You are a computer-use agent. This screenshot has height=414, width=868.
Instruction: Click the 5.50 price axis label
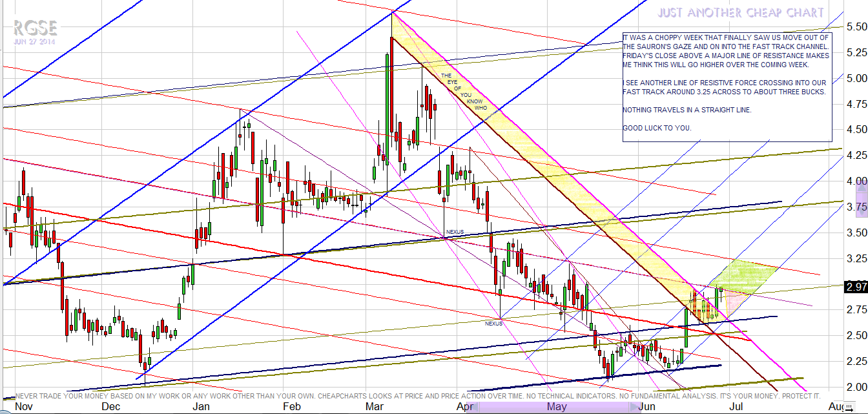[856, 26]
